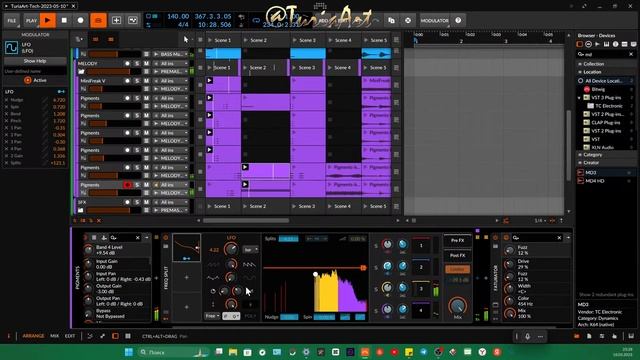Expand the Category section in Browser

coord(580,155)
